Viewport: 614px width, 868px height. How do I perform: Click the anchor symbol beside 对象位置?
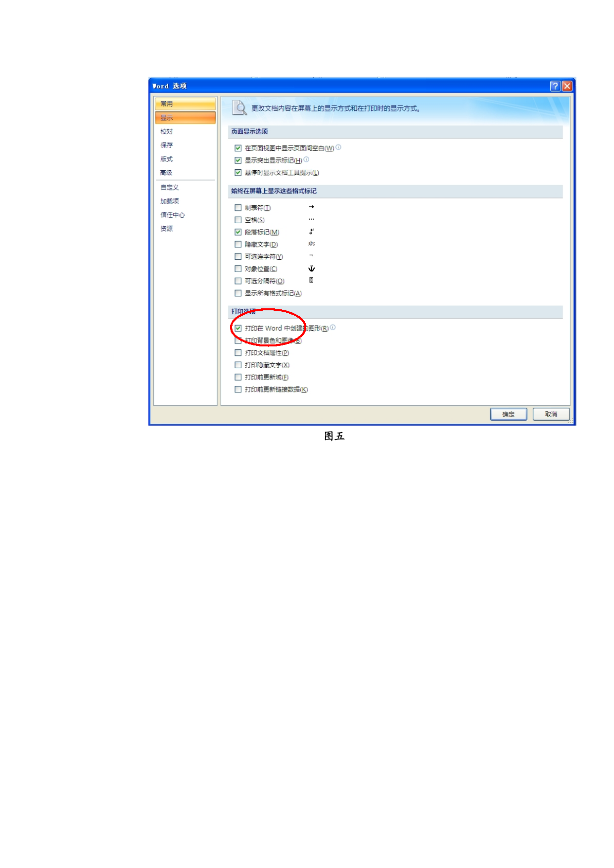pos(312,268)
